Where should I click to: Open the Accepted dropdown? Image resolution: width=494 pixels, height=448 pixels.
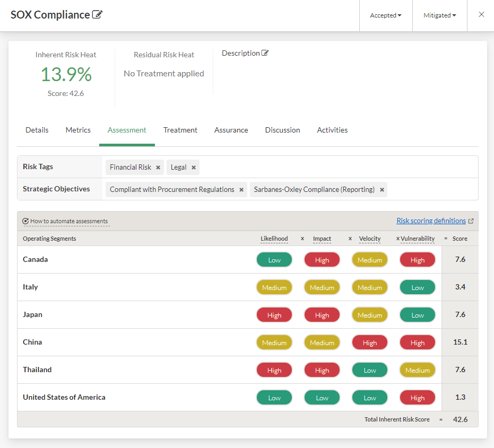pyautogui.click(x=386, y=15)
